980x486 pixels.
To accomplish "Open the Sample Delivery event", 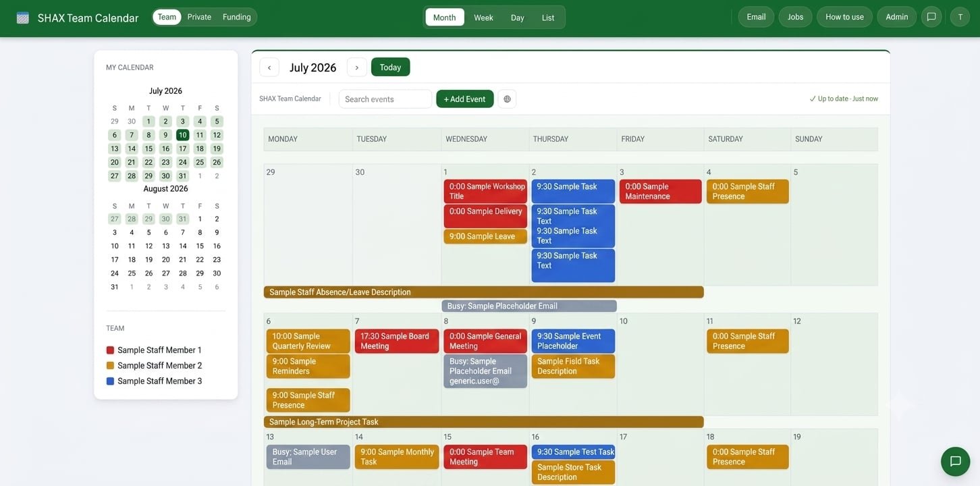I will tap(485, 216).
